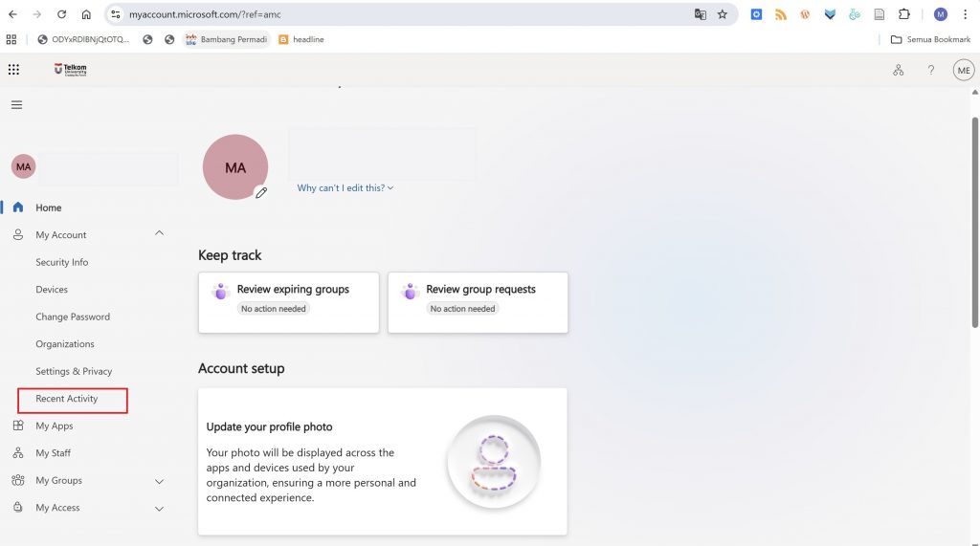Open My Access in the sidebar

57,508
